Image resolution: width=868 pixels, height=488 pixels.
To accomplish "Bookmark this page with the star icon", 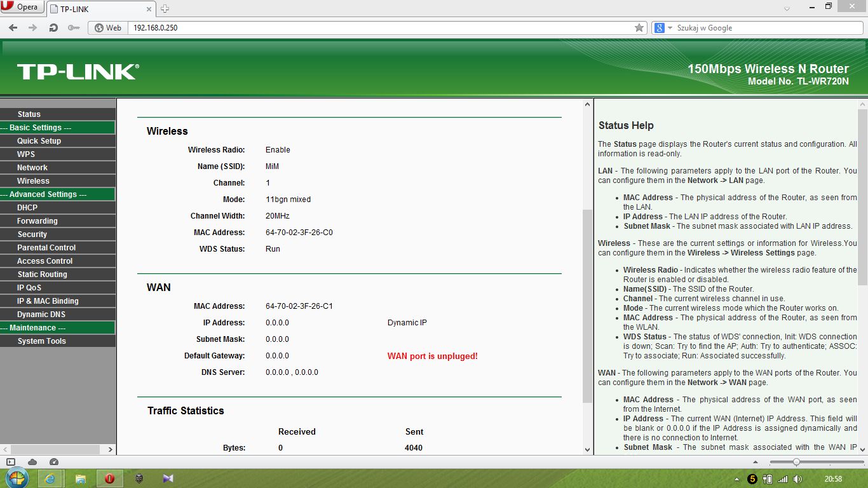I will (639, 28).
